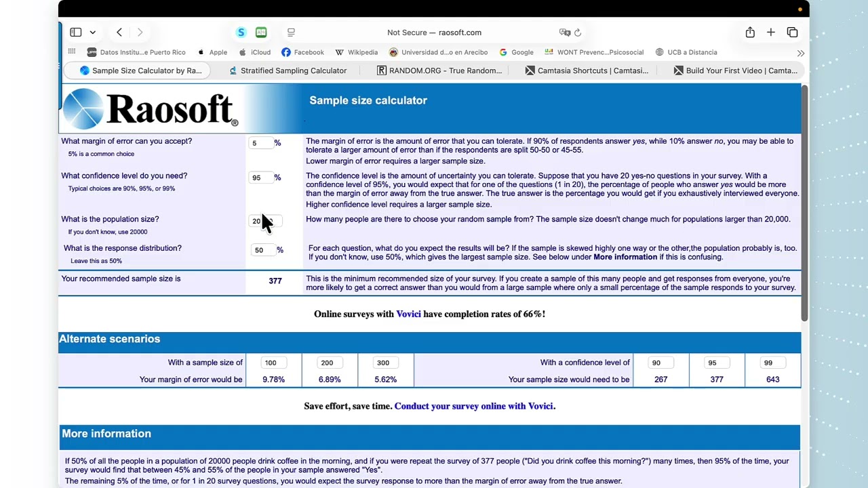
Task: Open Datos Institucionales de Puerto Rico bookmark
Action: pos(136,52)
